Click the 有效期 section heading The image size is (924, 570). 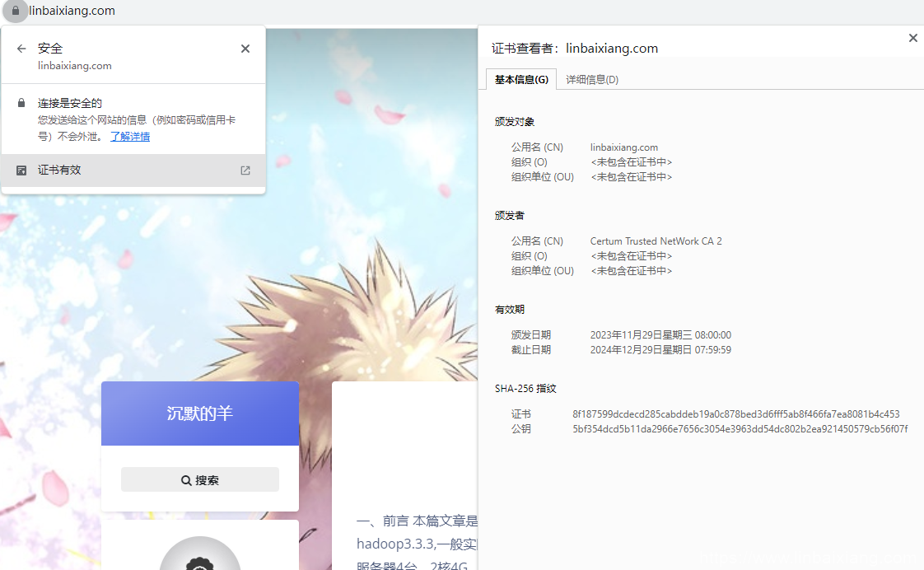point(510,310)
